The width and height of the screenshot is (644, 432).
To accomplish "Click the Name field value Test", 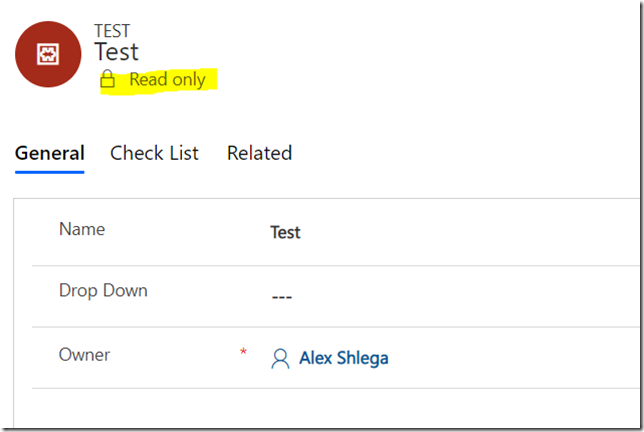I will (x=285, y=232).
